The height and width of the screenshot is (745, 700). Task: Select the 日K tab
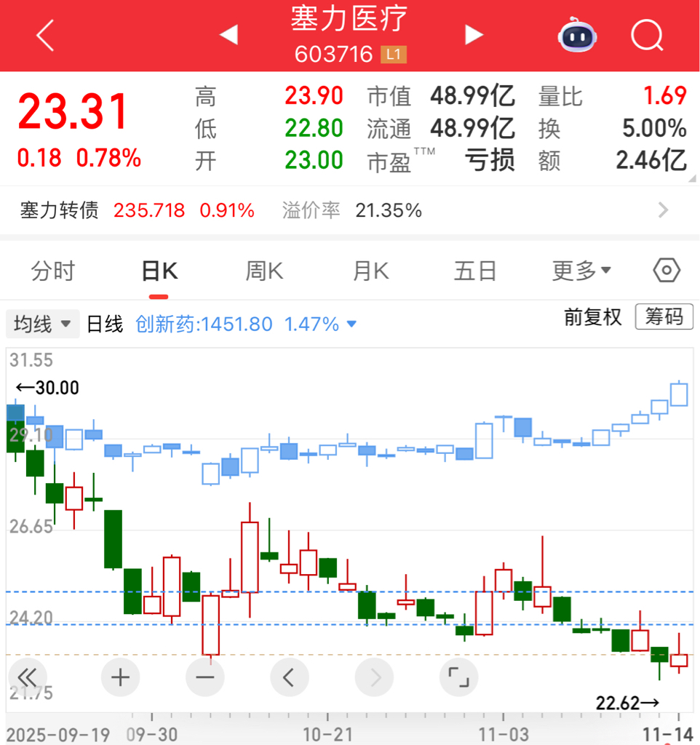point(159,271)
